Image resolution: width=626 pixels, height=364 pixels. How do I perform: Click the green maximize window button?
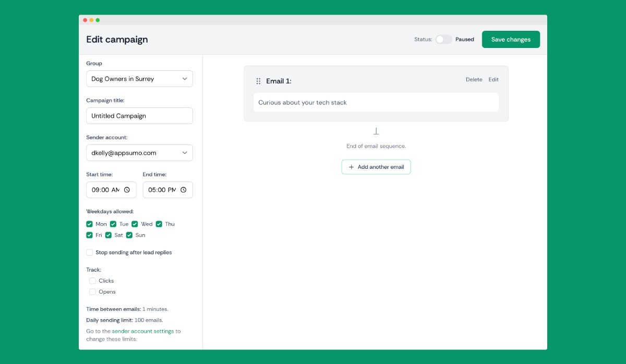[98, 20]
